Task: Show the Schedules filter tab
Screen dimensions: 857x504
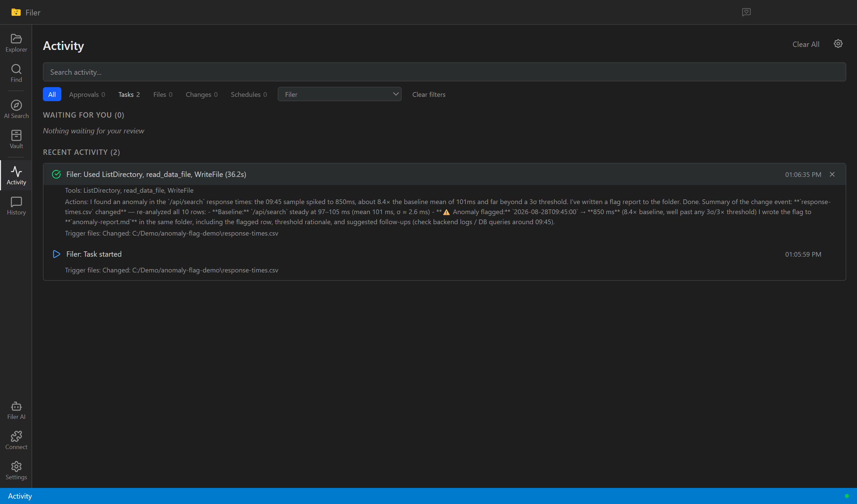Action: pos(249,94)
